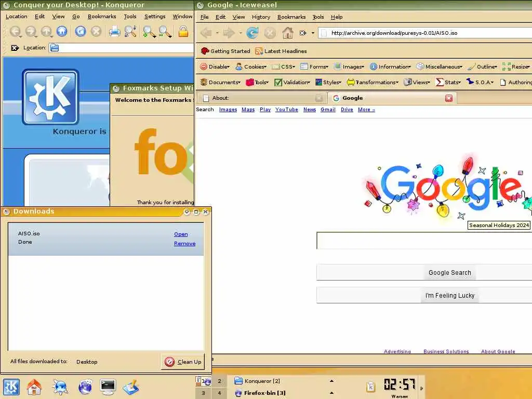Screen dimensions: 532x399
Task: Click Konqueror's Forward arrow toolbar icon
Action: pyautogui.click(x=31, y=32)
